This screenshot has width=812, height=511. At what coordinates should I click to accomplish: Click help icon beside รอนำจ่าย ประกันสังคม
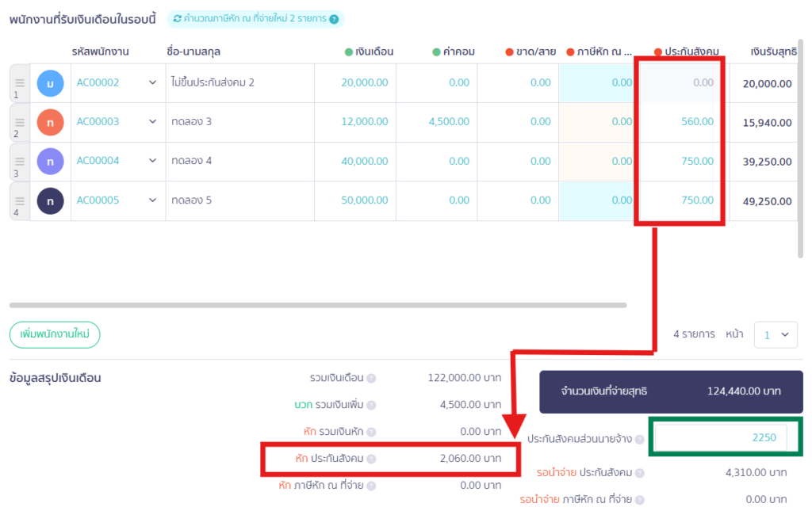click(639, 473)
